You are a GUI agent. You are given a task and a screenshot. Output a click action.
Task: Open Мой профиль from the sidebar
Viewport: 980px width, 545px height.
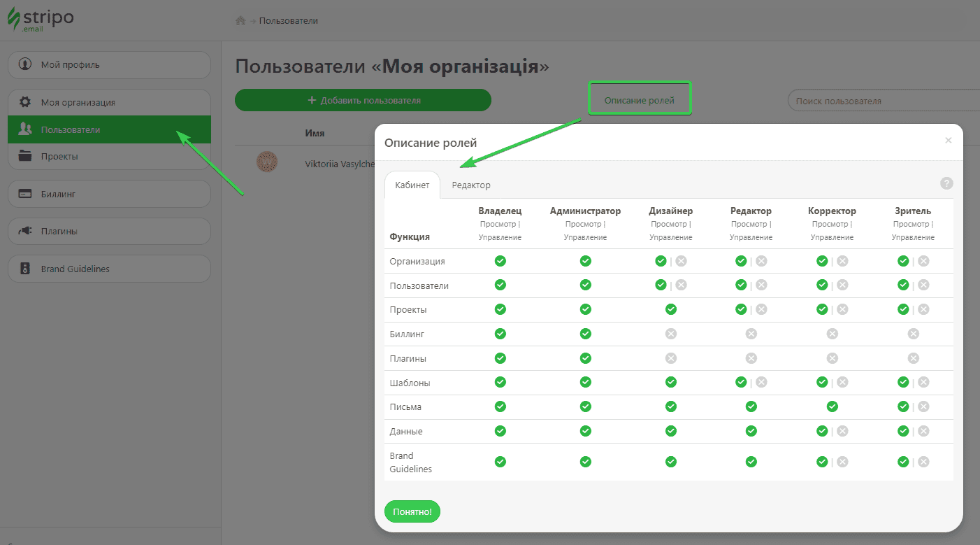click(25, 64)
